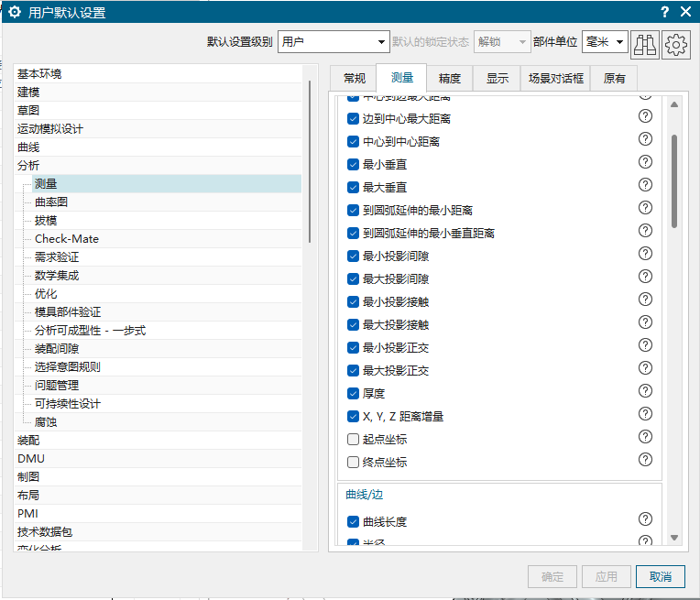Click help icon for 到圆弧延伸的最小距离
This screenshot has height=600, width=700.
coord(645,208)
